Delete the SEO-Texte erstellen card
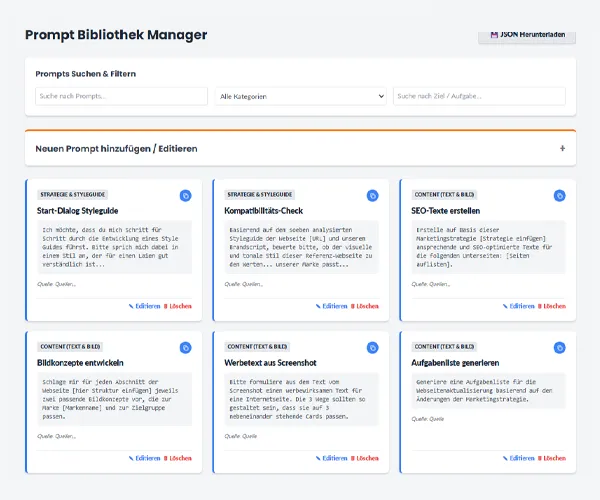This screenshot has height=500, width=600. coord(552,306)
